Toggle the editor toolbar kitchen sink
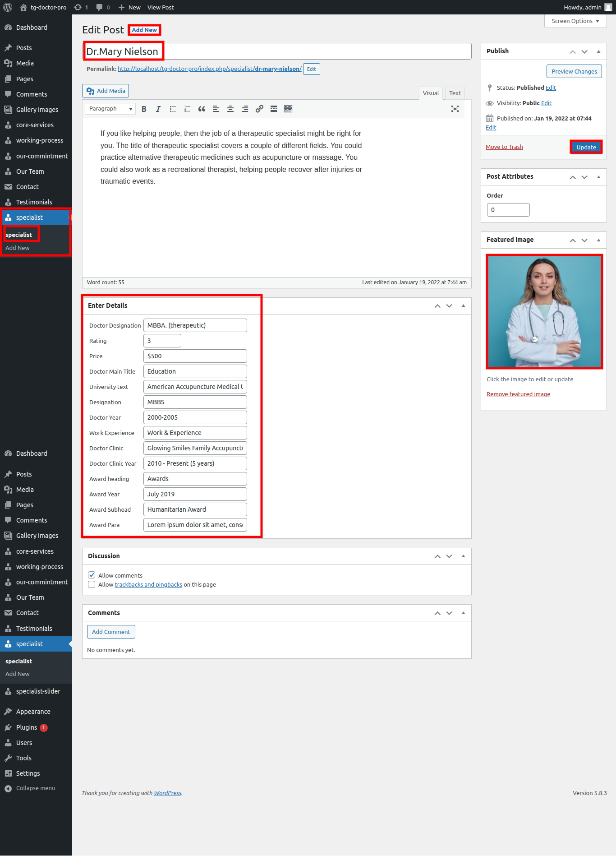616x856 pixels. pos(288,109)
